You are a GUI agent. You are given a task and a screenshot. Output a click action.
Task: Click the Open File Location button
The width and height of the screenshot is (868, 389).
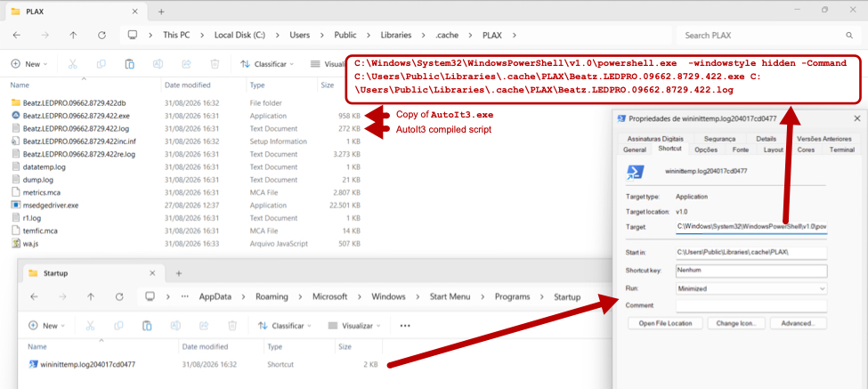(x=667, y=322)
